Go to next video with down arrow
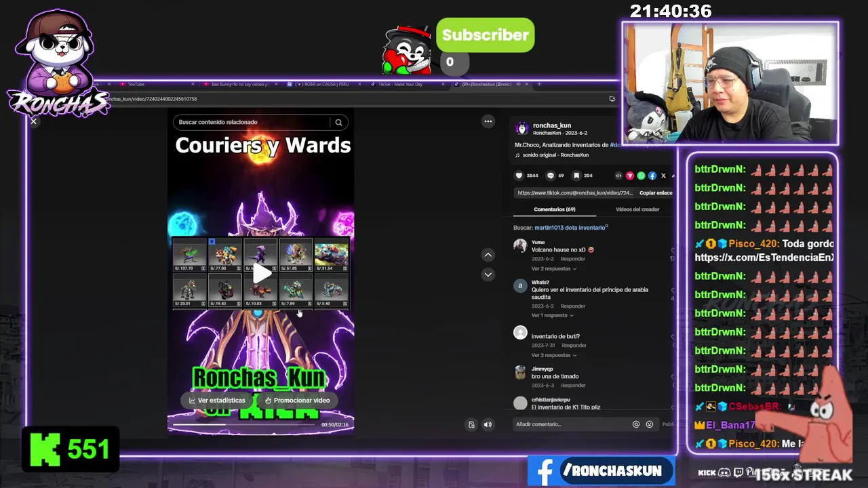Viewport: 868px width, 488px height. (x=488, y=274)
